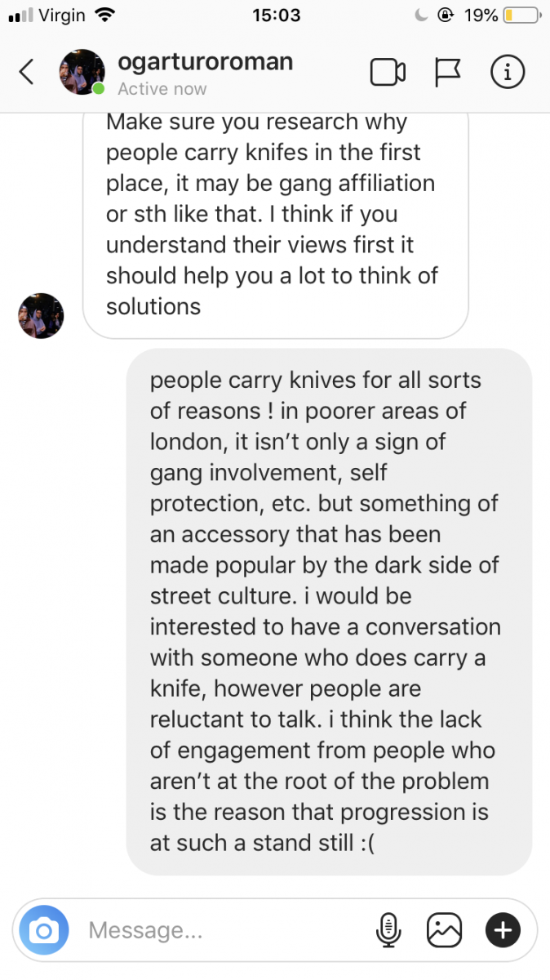
Task: Open the blue camera button
Action: (x=43, y=929)
